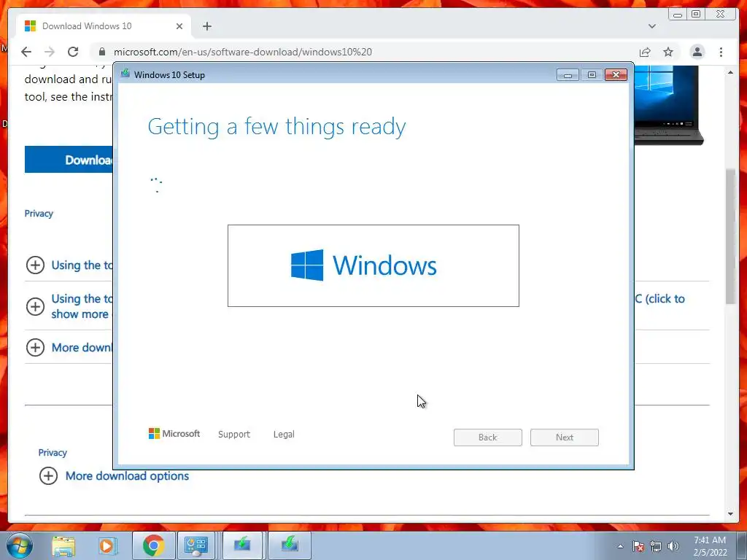Open the Chrome profile avatar menu
Image resolution: width=747 pixels, height=560 pixels.
[x=697, y=52]
